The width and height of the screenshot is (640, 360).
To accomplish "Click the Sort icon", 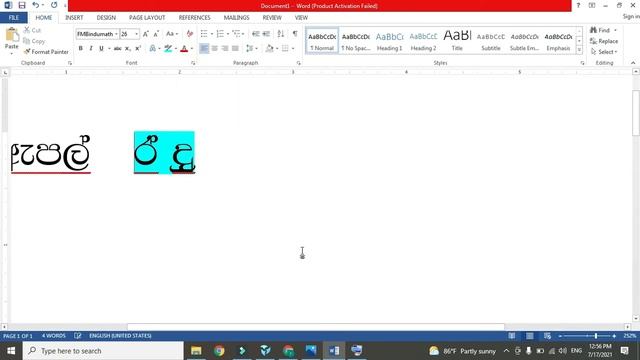I will [x=280, y=34].
